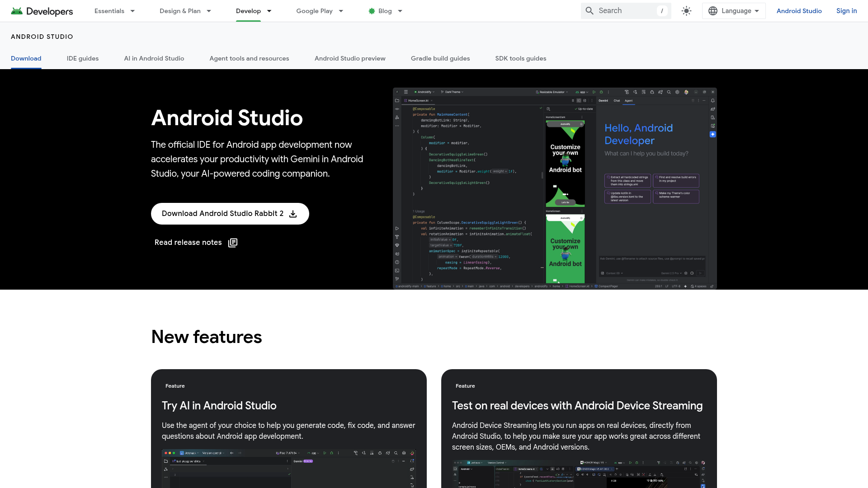Click the 'New features' heading text
This screenshot has height=488, width=868.
tap(207, 337)
